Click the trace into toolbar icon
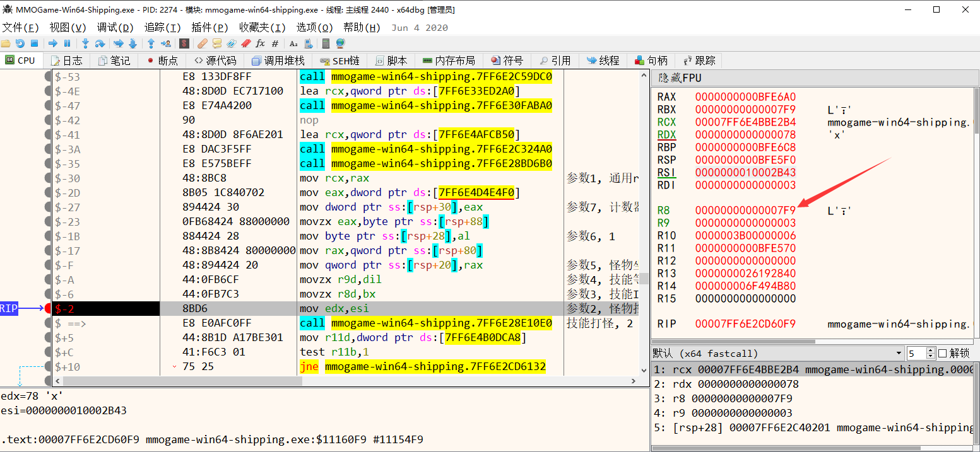Viewport: 980px width, 452px height. click(x=118, y=43)
